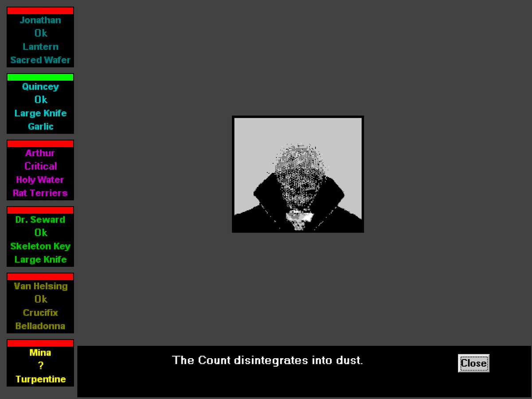
Task: Click Dr. Seward's Ok health status
Action: [x=40, y=233]
